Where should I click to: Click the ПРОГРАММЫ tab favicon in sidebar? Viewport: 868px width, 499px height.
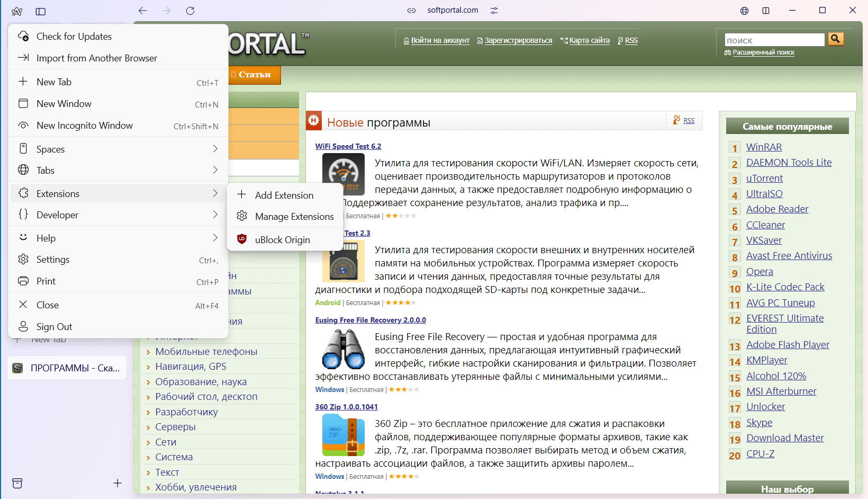coord(17,368)
